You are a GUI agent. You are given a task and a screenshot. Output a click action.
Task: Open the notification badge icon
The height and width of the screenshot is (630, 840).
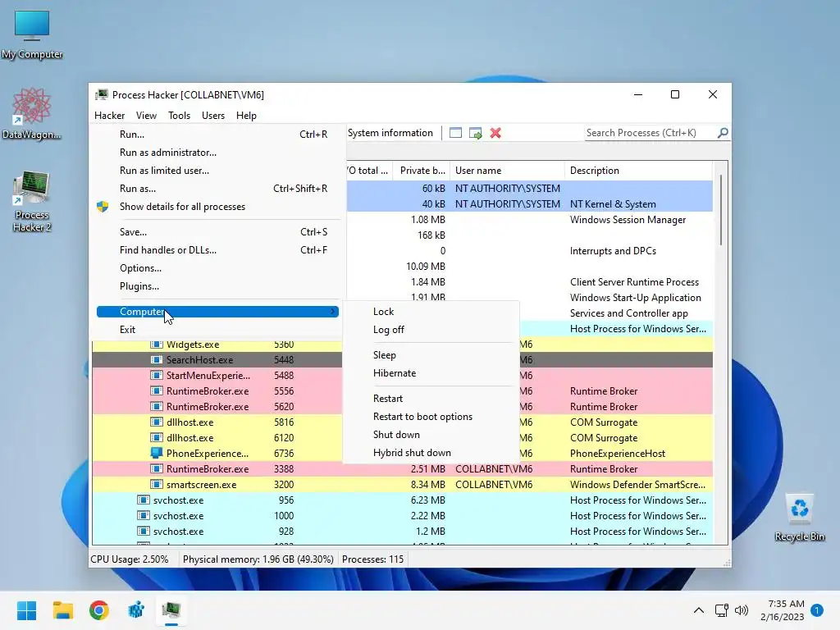coord(817,610)
